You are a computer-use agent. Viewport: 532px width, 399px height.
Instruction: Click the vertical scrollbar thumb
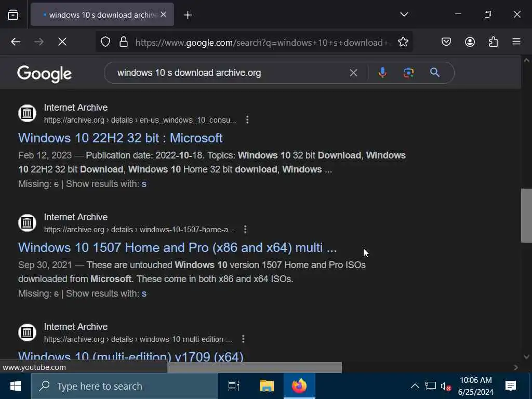tap(526, 216)
